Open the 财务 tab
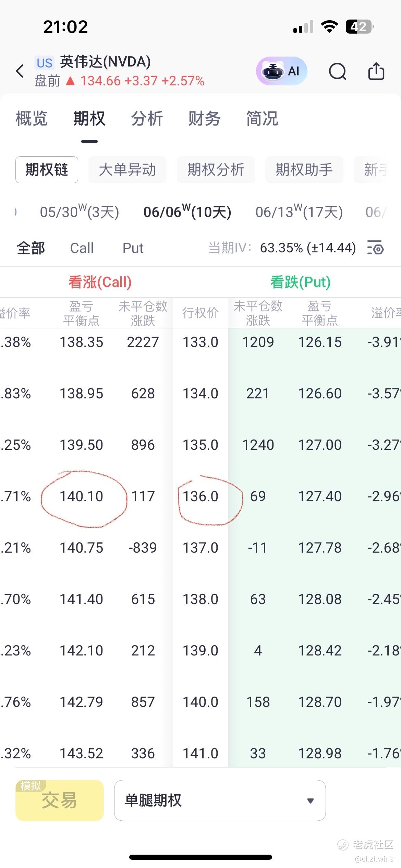 pos(204,119)
